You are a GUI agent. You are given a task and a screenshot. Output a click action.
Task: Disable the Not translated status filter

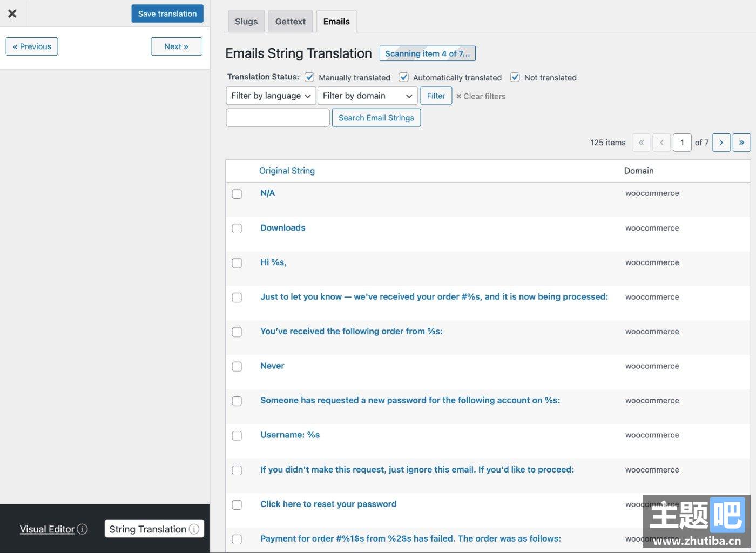tap(515, 77)
